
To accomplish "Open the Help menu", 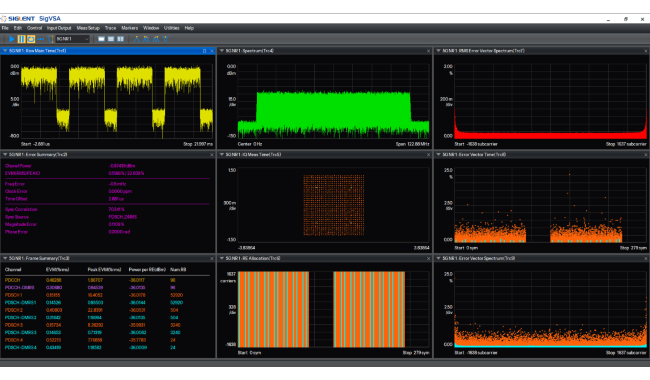I will coord(189,28).
